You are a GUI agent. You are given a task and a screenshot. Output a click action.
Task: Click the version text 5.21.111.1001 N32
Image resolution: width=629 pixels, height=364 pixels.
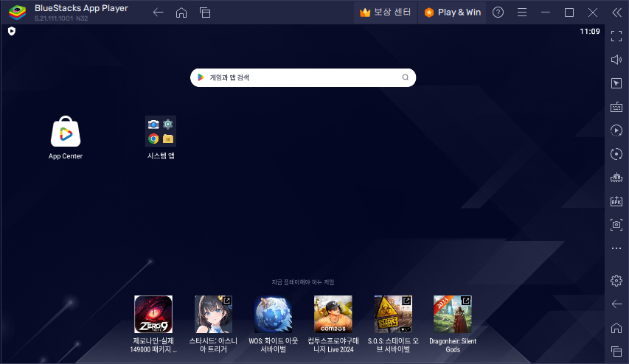coord(61,18)
